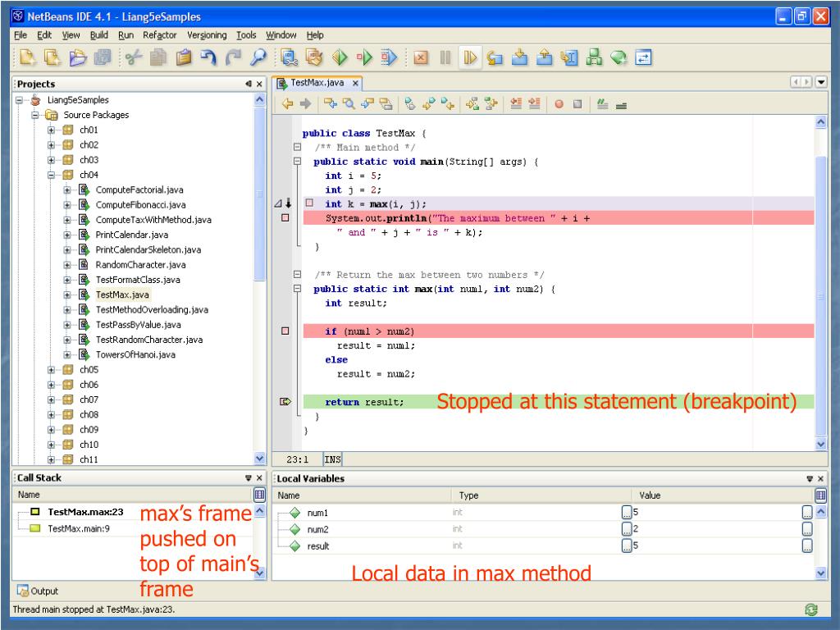Open the Refactor menu

coord(160,35)
